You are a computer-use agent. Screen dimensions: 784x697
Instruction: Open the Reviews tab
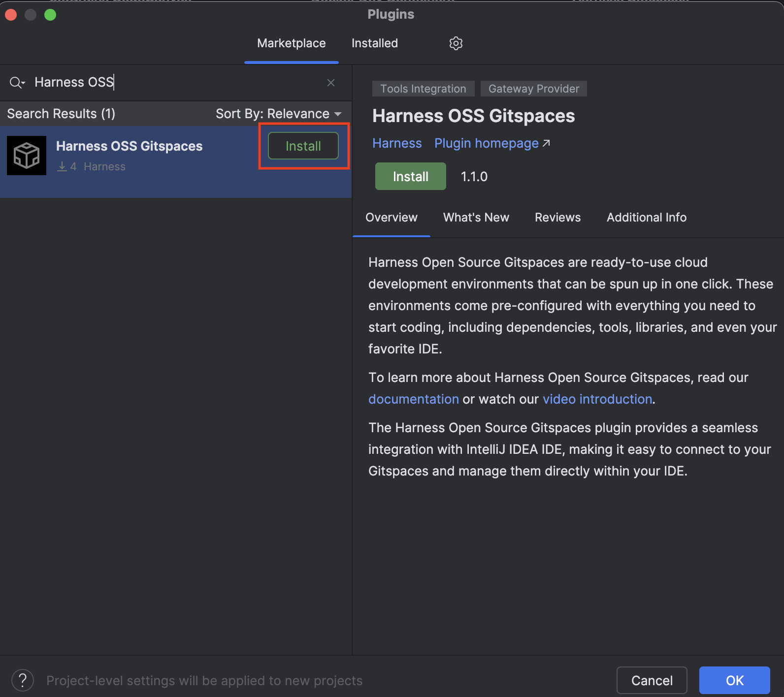click(557, 218)
